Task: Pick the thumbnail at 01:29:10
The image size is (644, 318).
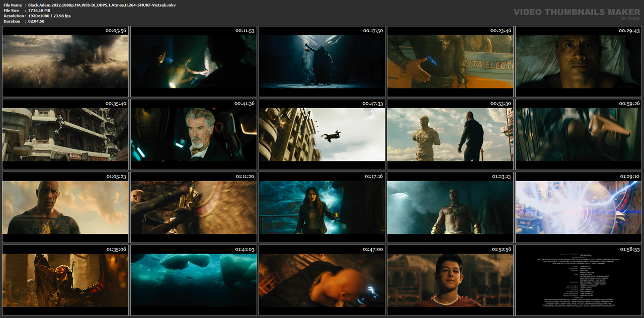Action: click(x=579, y=207)
